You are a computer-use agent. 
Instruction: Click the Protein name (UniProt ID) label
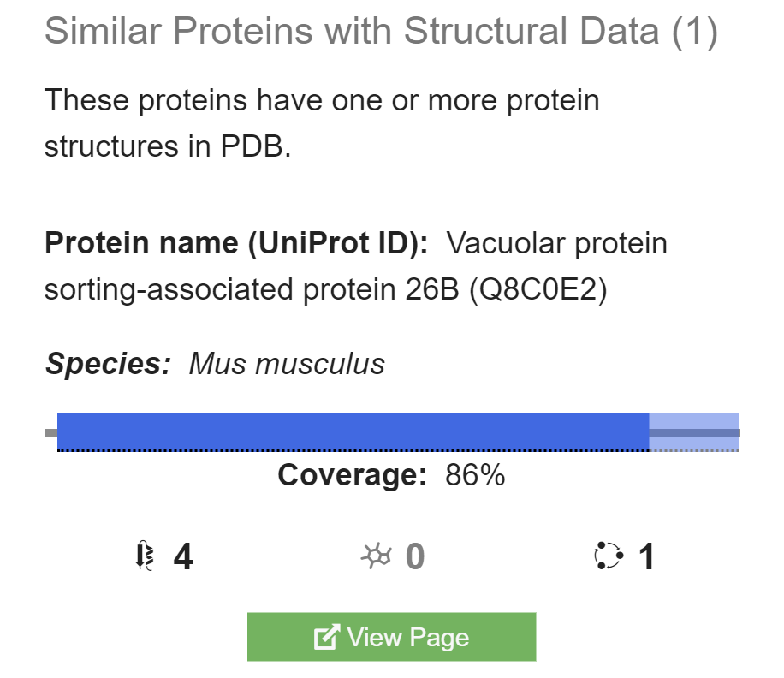coord(236,244)
